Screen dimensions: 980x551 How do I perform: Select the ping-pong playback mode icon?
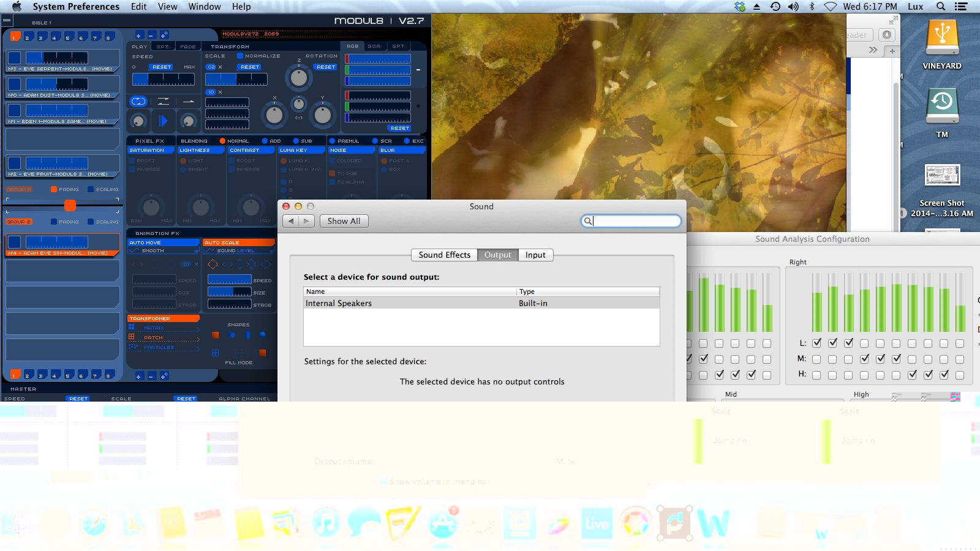click(x=163, y=102)
